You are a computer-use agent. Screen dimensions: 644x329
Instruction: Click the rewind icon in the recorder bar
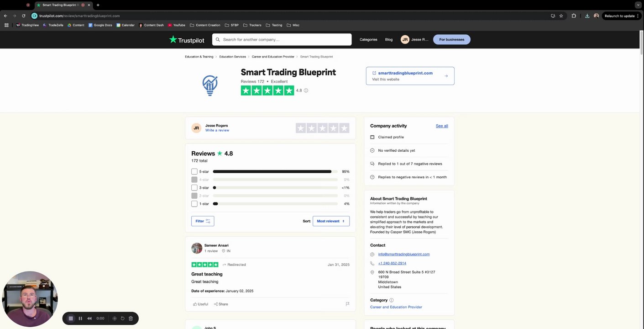click(89, 318)
